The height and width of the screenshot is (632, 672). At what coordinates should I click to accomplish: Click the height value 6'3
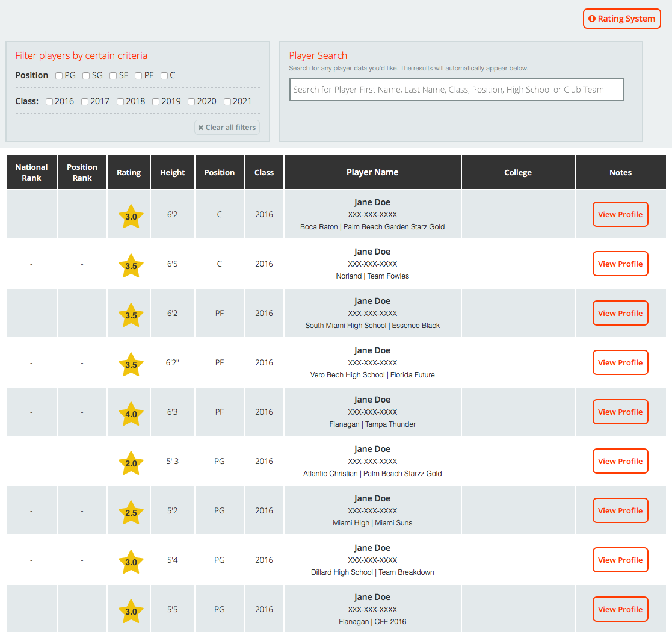[172, 412]
